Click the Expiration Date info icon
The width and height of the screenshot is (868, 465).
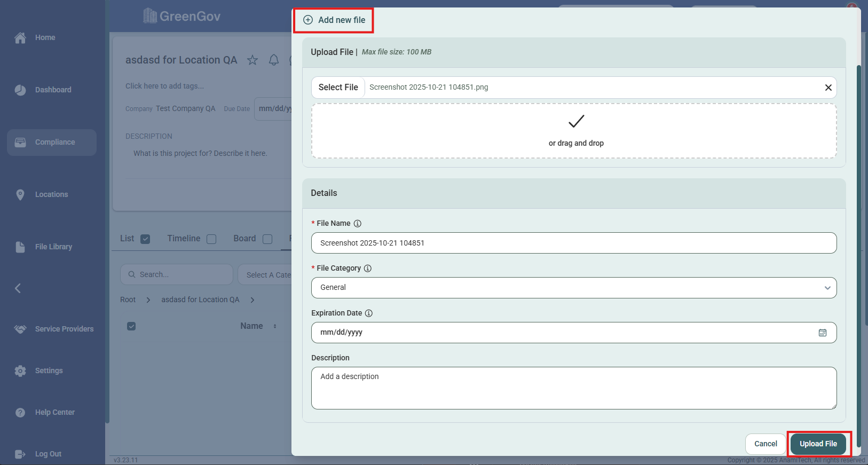click(x=369, y=313)
